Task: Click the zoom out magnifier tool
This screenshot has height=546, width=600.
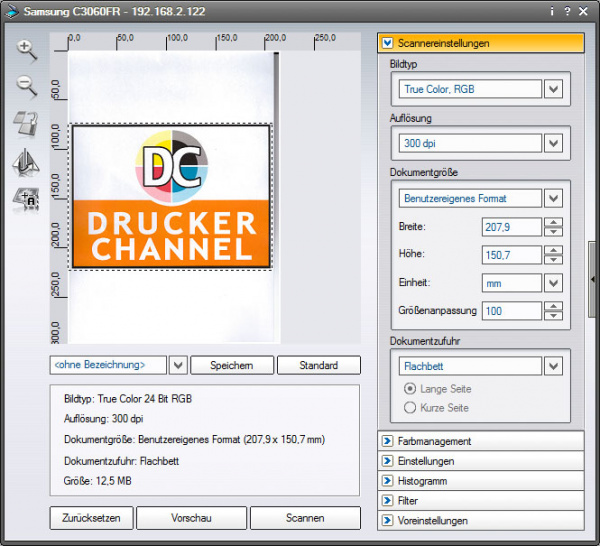Action: (26, 87)
